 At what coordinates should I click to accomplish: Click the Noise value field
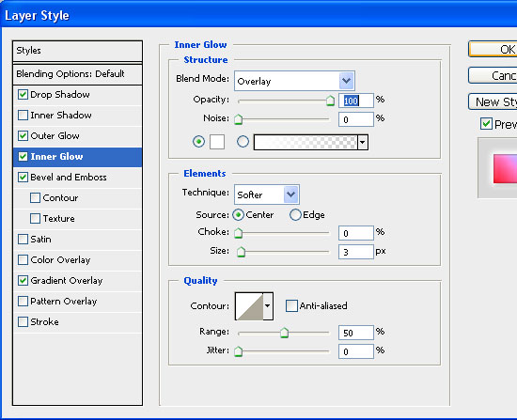356,119
